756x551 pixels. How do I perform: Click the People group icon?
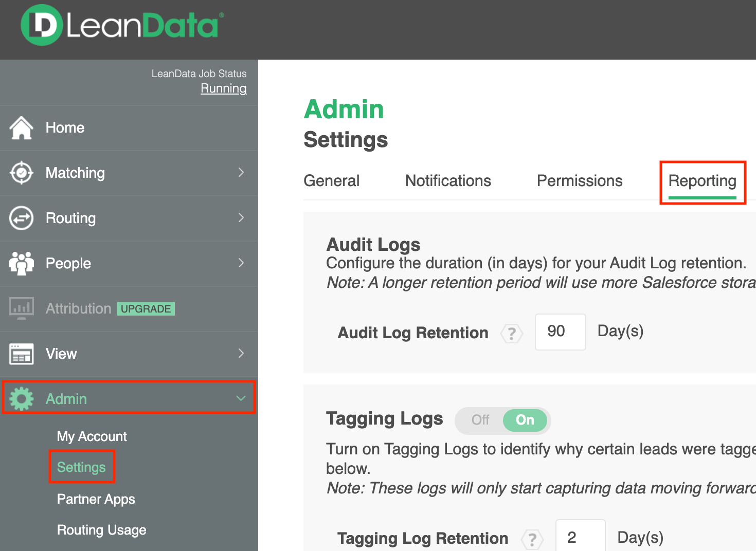pos(22,263)
